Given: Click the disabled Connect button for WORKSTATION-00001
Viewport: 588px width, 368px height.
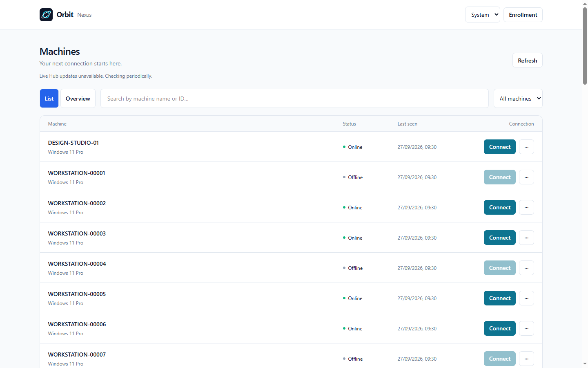Looking at the screenshot, I should click(x=500, y=177).
